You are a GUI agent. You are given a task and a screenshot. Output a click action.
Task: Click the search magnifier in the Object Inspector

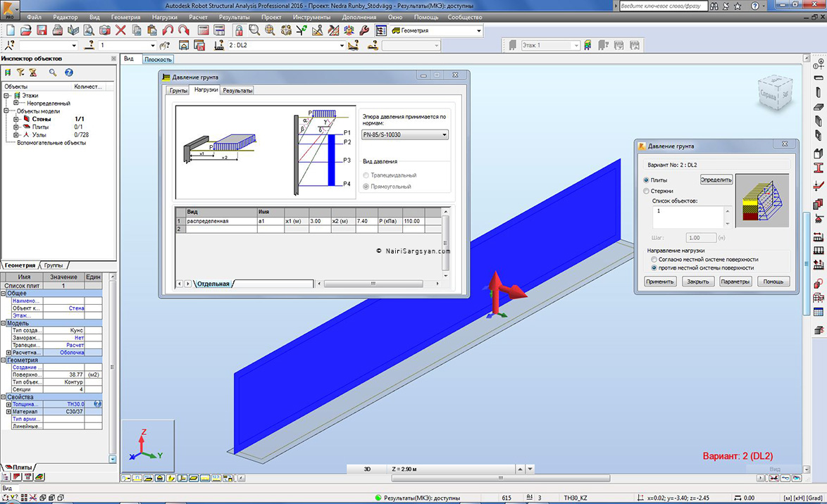point(53,73)
